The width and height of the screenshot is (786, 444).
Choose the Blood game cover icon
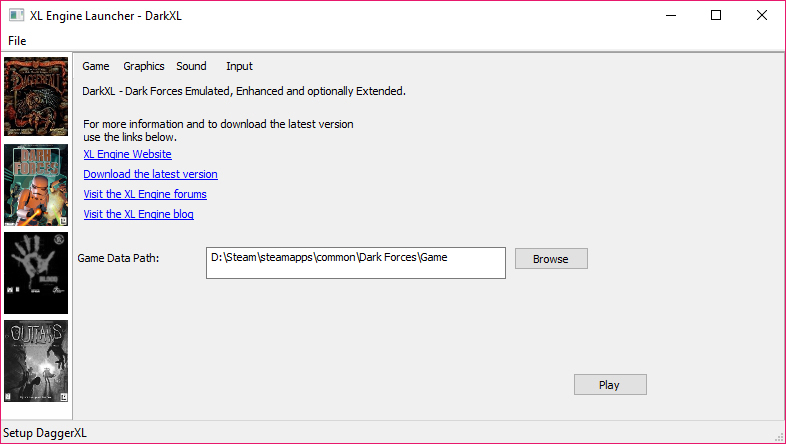pyautogui.click(x=36, y=273)
